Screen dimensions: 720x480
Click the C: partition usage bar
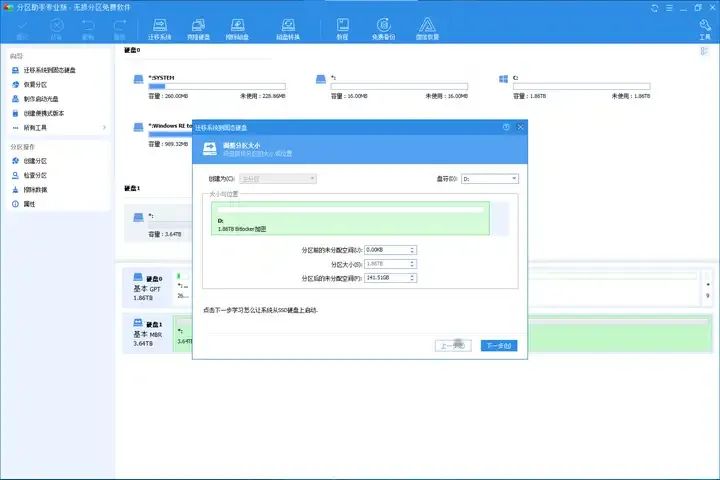[x=581, y=86]
